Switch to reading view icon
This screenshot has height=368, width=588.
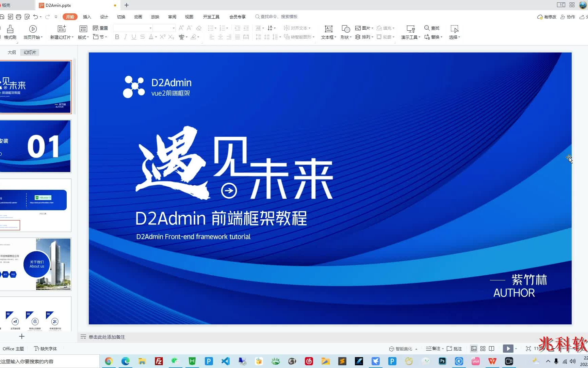coord(492,349)
